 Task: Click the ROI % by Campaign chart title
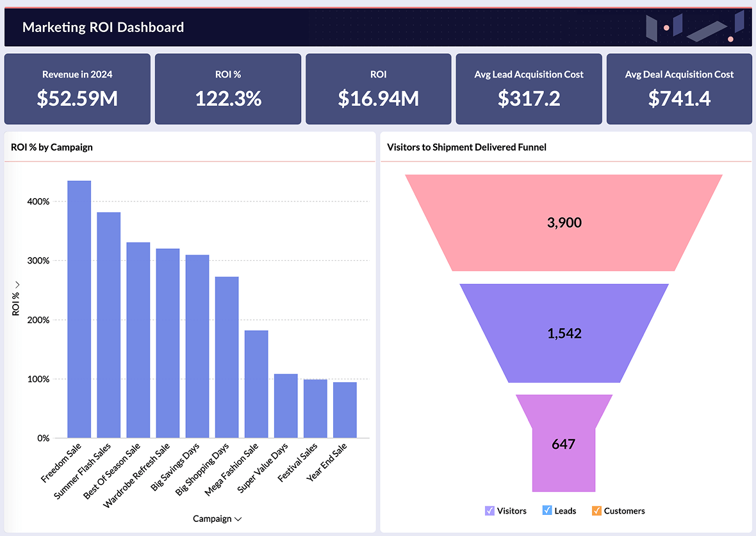click(51, 147)
